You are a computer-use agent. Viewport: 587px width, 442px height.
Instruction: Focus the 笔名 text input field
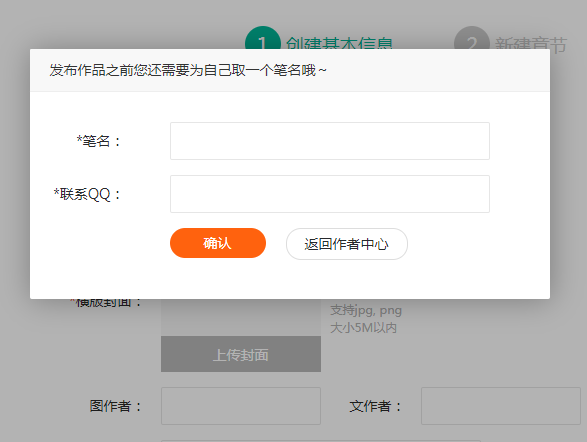[x=330, y=141]
